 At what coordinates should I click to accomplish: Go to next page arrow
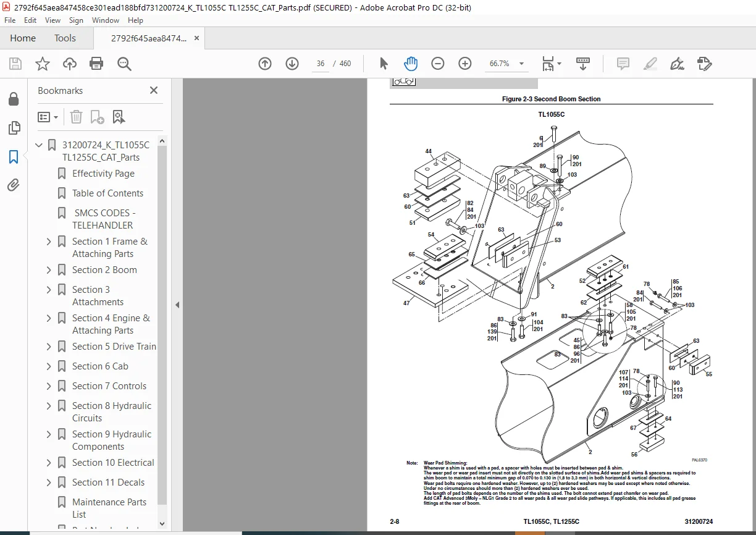[x=292, y=64]
